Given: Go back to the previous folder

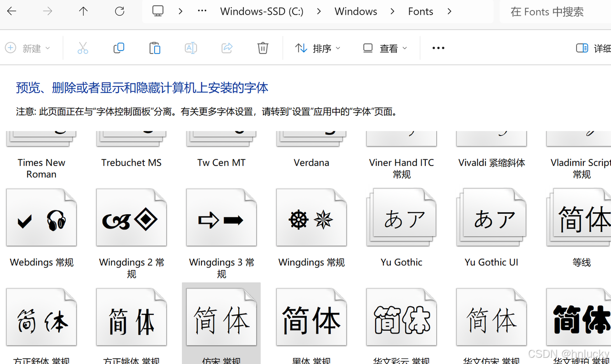Looking at the screenshot, I should click(x=11, y=11).
